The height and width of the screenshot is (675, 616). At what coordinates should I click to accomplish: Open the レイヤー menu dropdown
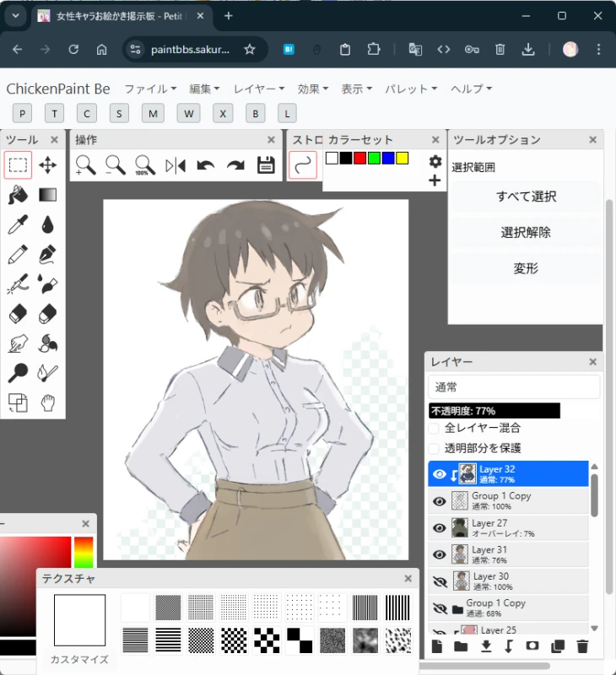pos(259,89)
